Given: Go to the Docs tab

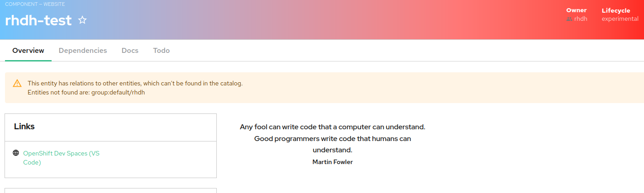Looking at the screenshot, I should tap(130, 51).
